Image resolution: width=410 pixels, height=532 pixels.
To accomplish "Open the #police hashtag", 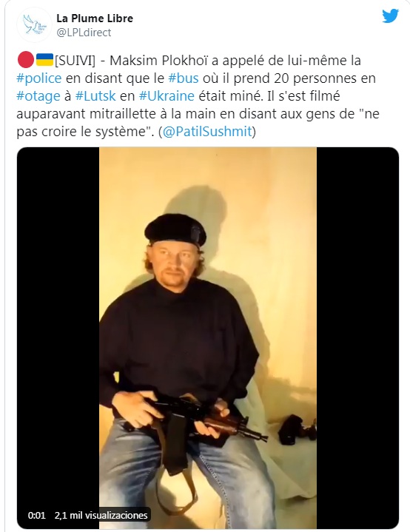I will pos(39,78).
